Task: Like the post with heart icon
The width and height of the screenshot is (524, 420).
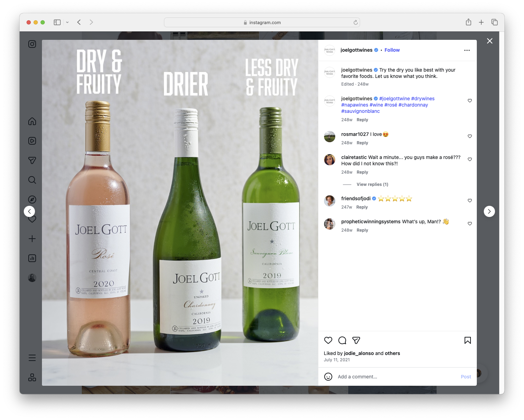Action: point(328,340)
